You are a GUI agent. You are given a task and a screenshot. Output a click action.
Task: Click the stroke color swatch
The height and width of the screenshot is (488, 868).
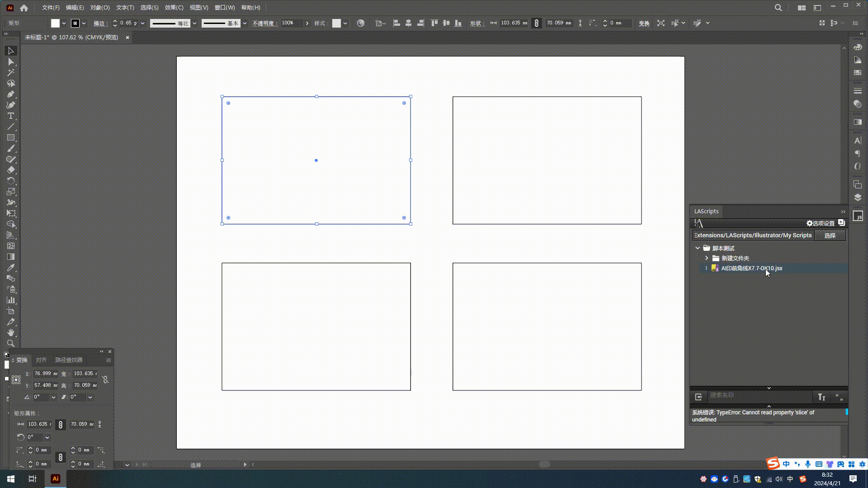coord(75,23)
